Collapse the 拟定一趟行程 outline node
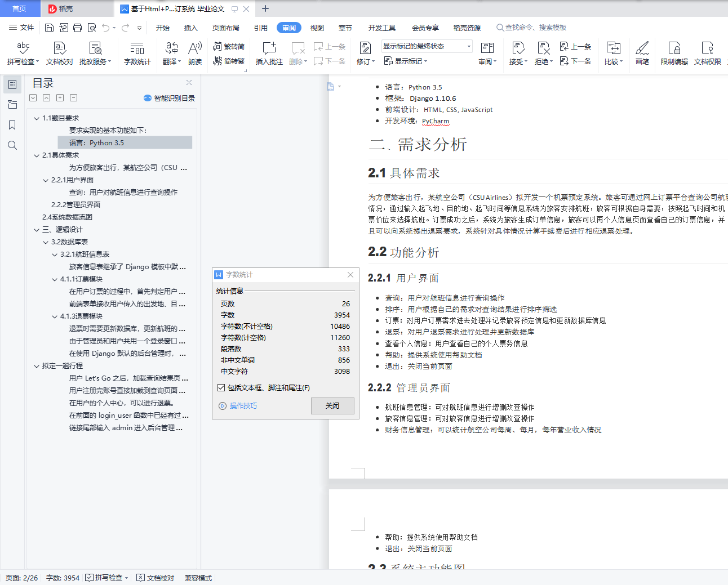The width and height of the screenshot is (728, 585). pyautogui.click(x=37, y=366)
